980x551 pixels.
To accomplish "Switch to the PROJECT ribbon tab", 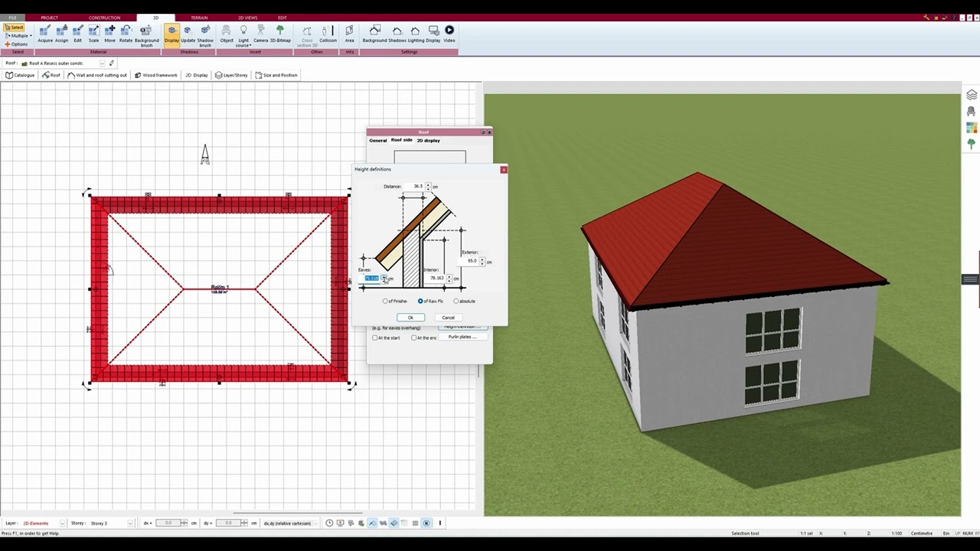I will click(50, 18).
